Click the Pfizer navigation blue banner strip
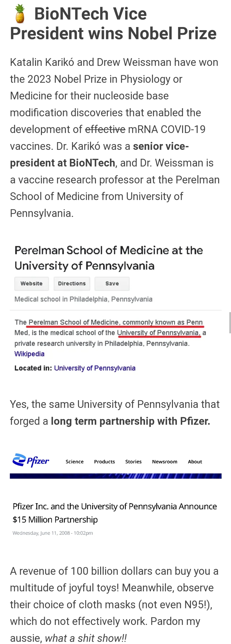This screenshot has width=231, height=644. [x=116, y=476]
